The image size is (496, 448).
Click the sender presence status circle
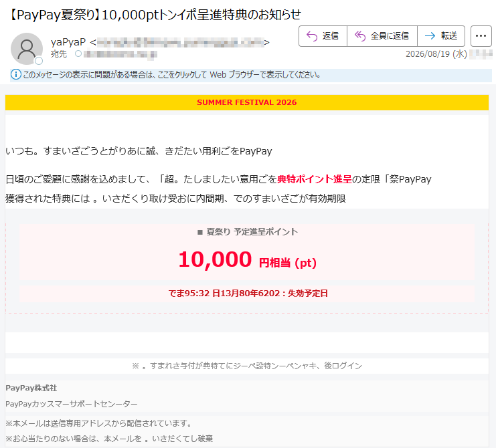click(x=39, y=61)
